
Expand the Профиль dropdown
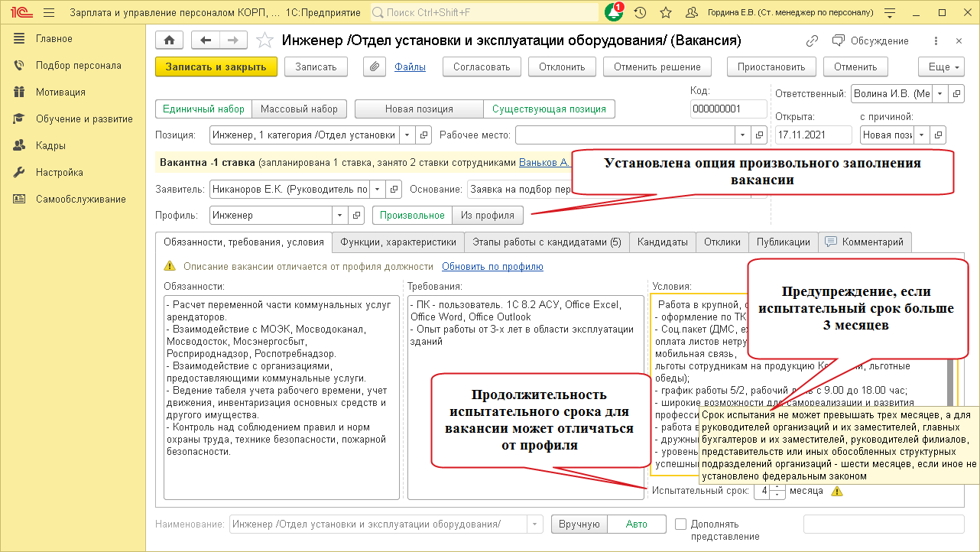click(340, 216)
